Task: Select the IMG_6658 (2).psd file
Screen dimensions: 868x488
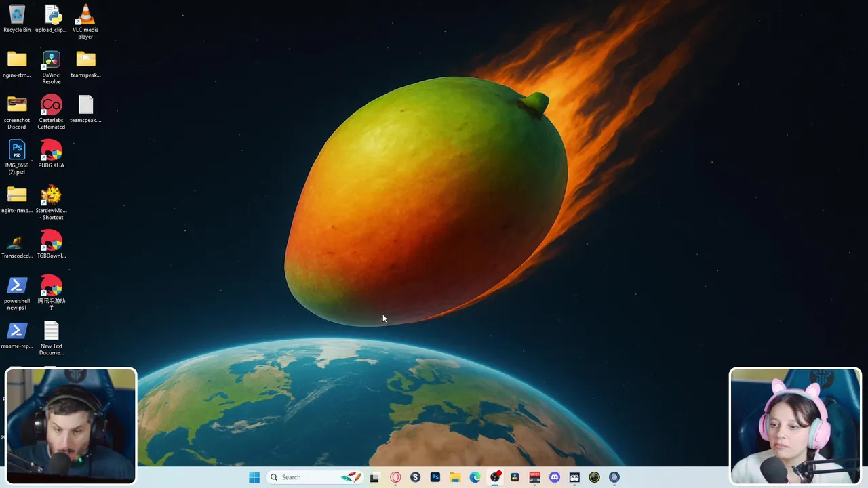Action: (17, 157)
